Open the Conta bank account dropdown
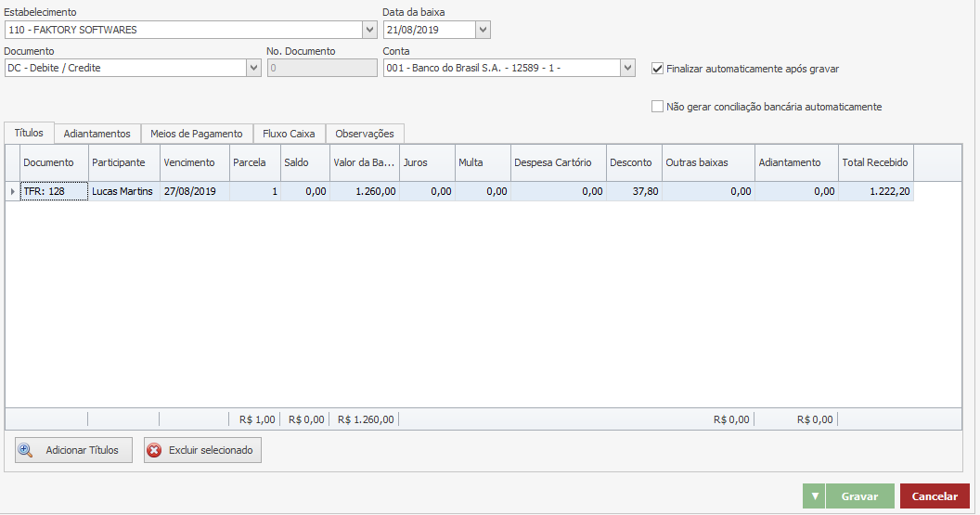980x515 pixels. (x=628, y=68)
